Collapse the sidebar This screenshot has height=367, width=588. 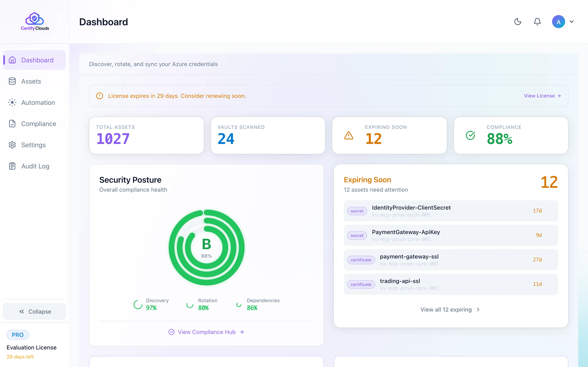(x=35, y=311)
